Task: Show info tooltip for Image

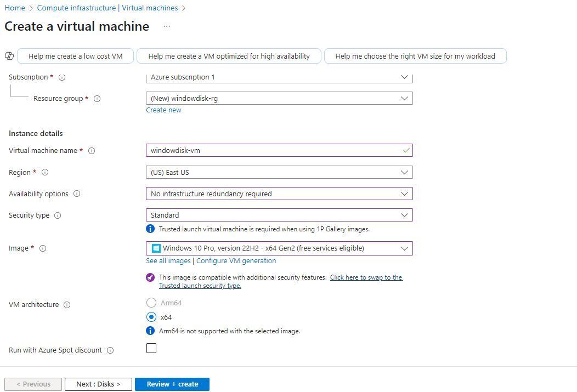Action: click(43, 248)
